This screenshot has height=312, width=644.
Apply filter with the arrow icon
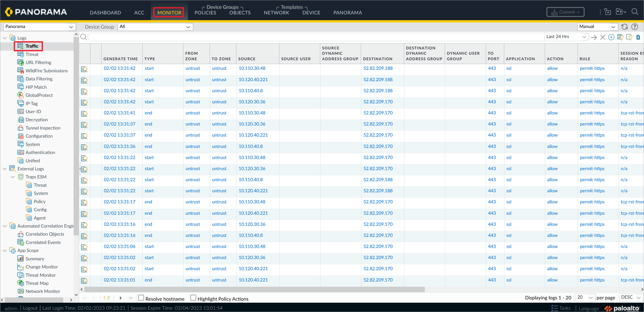[594, 37]
